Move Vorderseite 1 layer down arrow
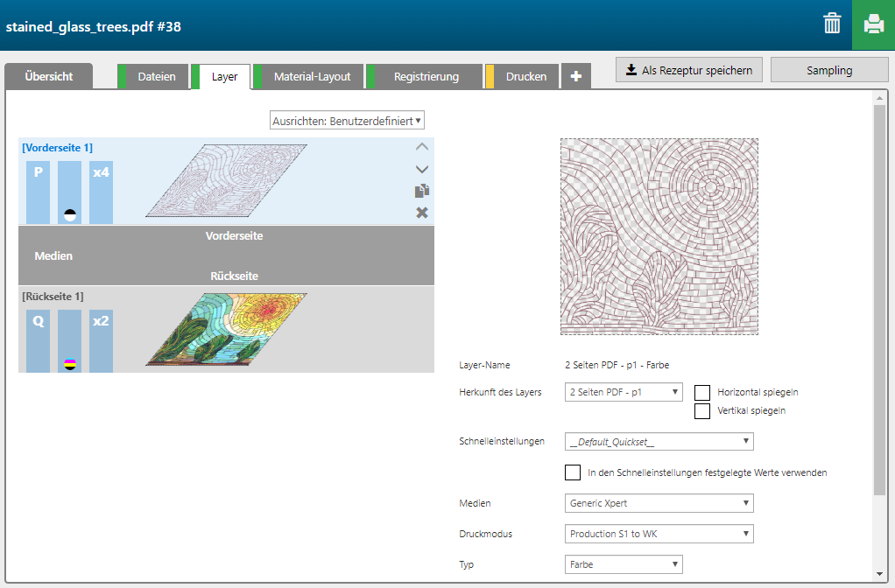 [x=422, y=169]
